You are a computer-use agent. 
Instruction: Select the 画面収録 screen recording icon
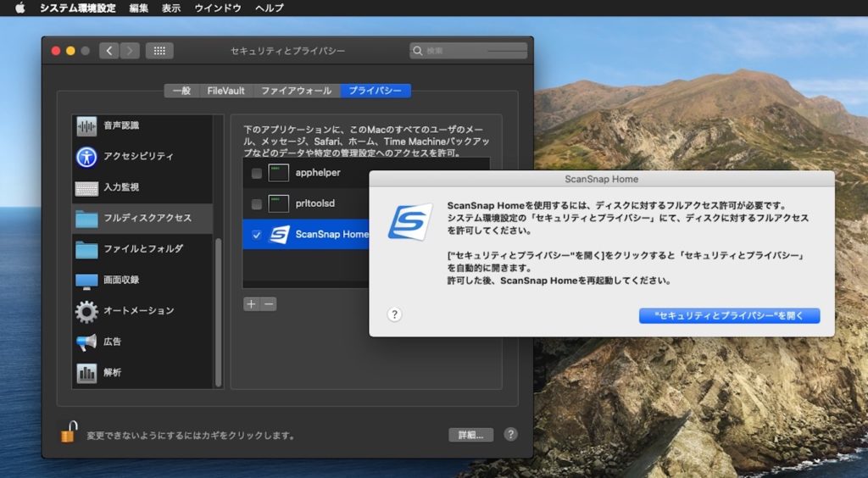[86, 280]
